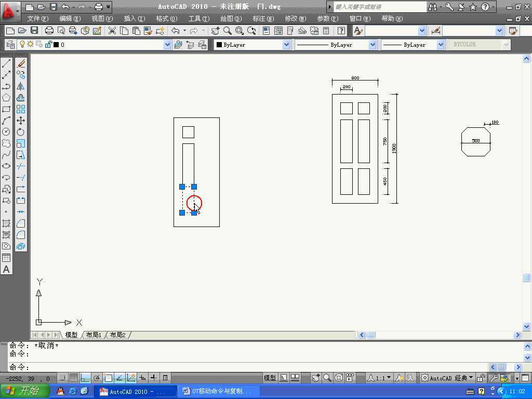
Task: Toggle Dynamic Input in status bar
Action: click(142, 378)
